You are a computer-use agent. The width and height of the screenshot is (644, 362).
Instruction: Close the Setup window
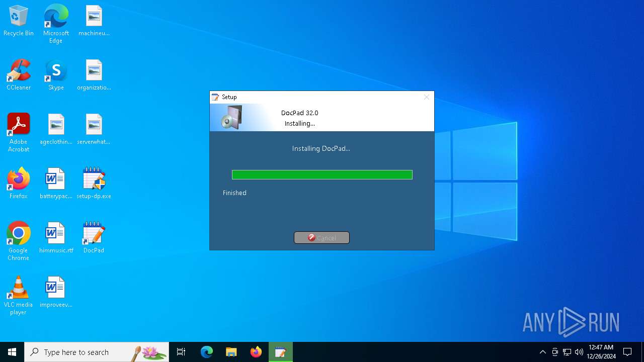[x=426, y=97]
